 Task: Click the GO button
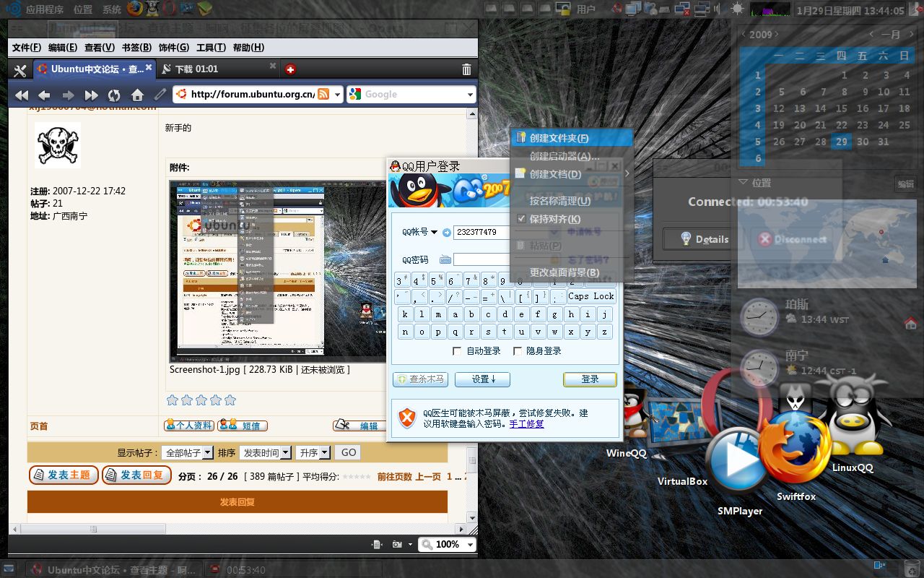(x=349, y=452)
